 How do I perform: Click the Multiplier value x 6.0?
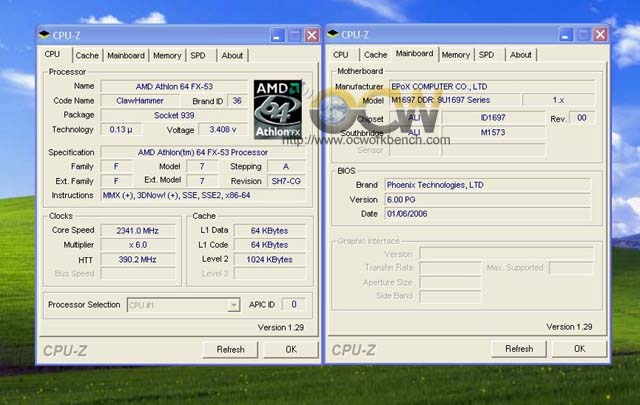point(138,245)
